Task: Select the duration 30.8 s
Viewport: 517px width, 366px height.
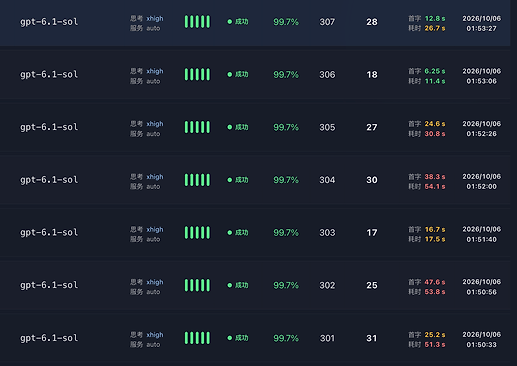Action: (x=435, y=134)
